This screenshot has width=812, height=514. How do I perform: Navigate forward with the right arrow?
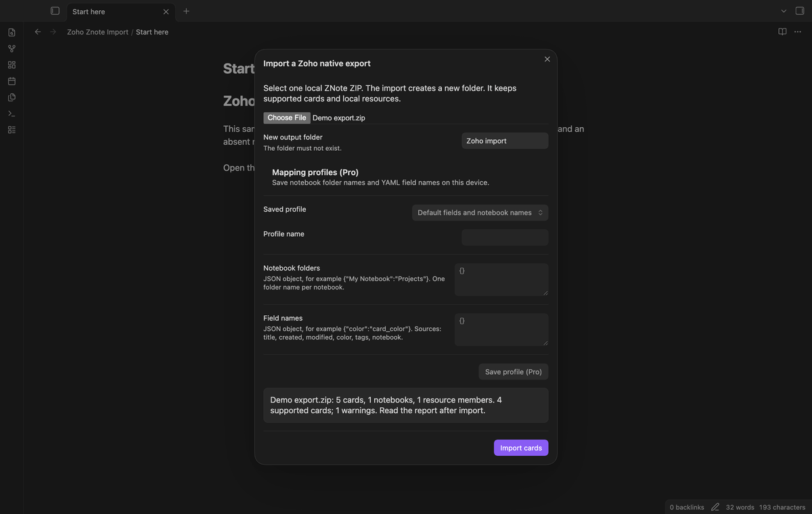click(53, 32)
